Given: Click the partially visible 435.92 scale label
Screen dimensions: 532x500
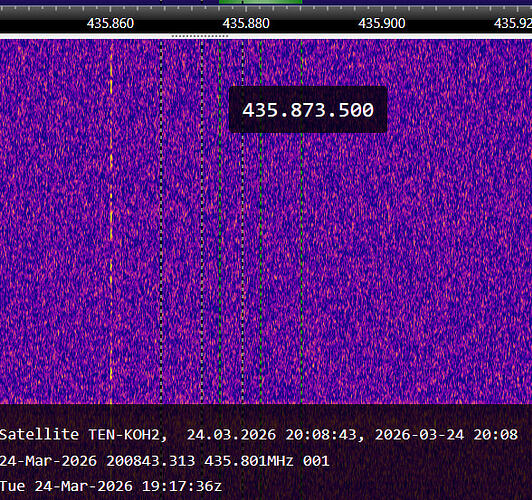Looking at the screenshot, I should tap(513, 23).
